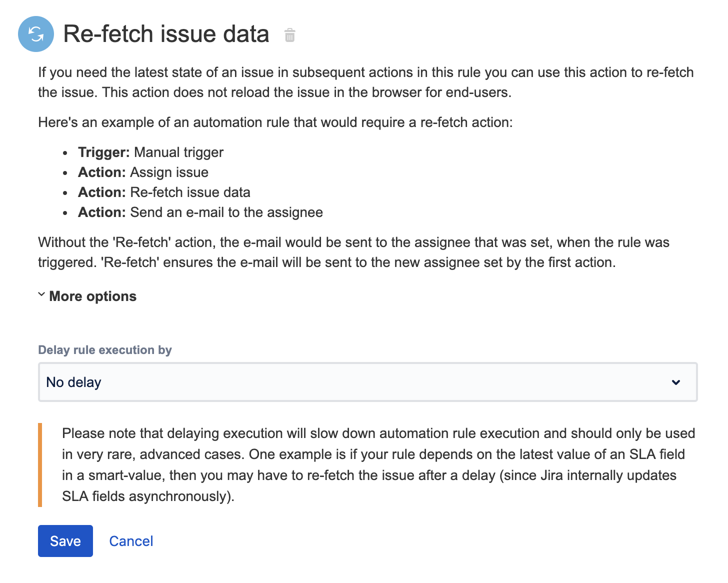Click the arrow on the delay select box

(676, 382)
